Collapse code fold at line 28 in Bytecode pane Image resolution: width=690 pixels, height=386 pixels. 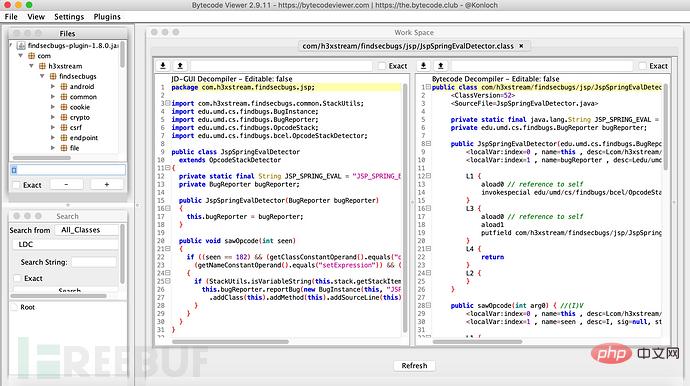[428, 305]
